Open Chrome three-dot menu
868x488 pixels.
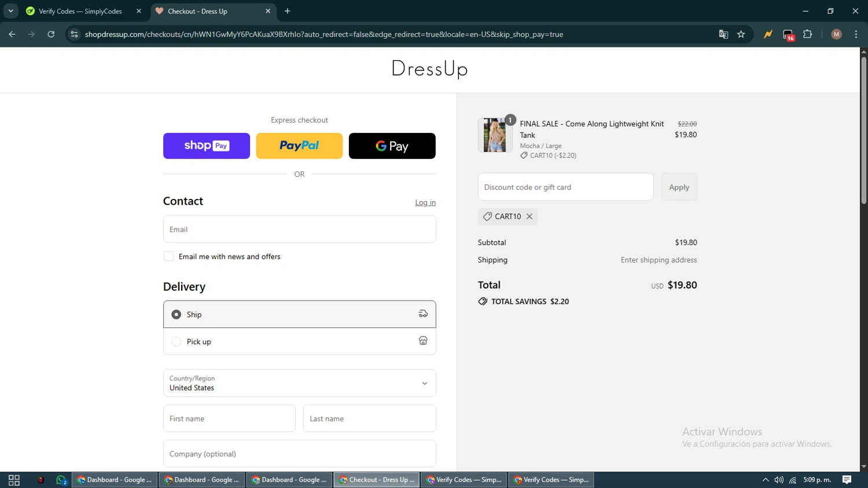(x=856, y=34)
